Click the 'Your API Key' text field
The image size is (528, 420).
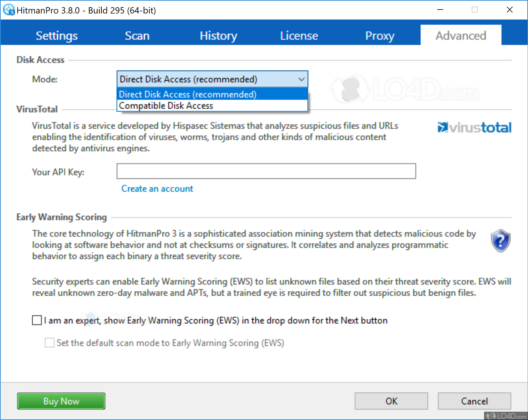(x=266, y=171)
